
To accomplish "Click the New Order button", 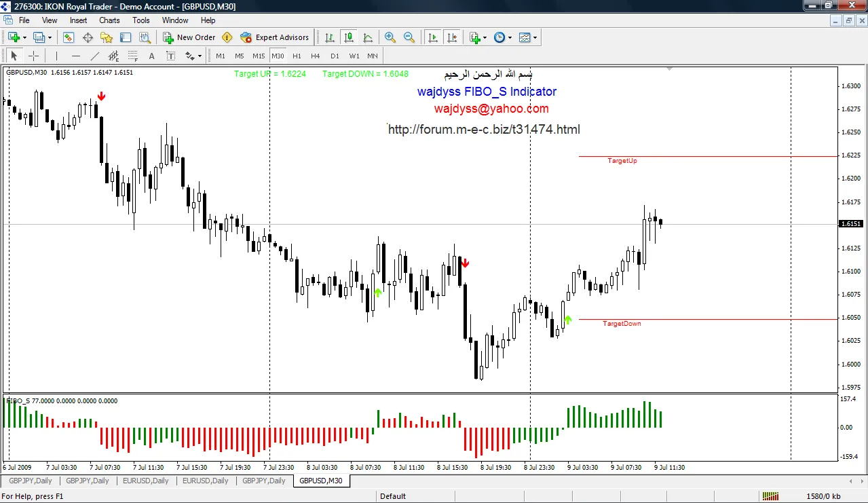I will (189, 38).
